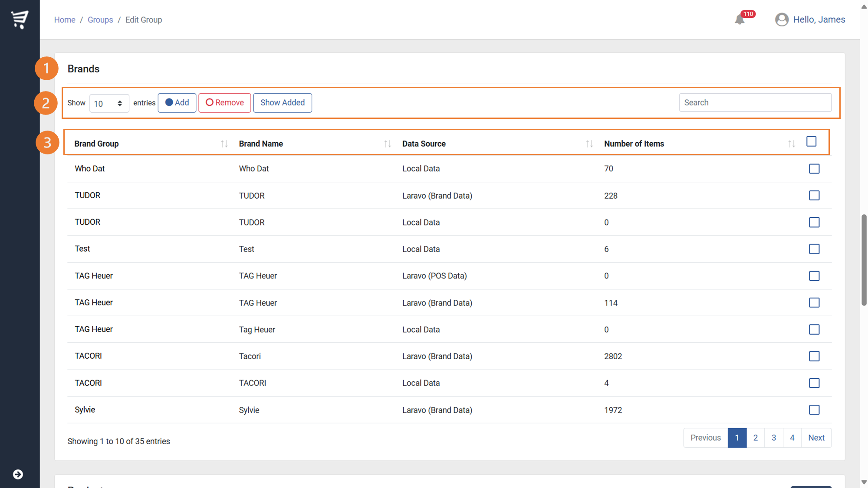This screenshot has width=868, height=488.
Task: Sort by Brand Group column arrows
Action: click(224, 144)
